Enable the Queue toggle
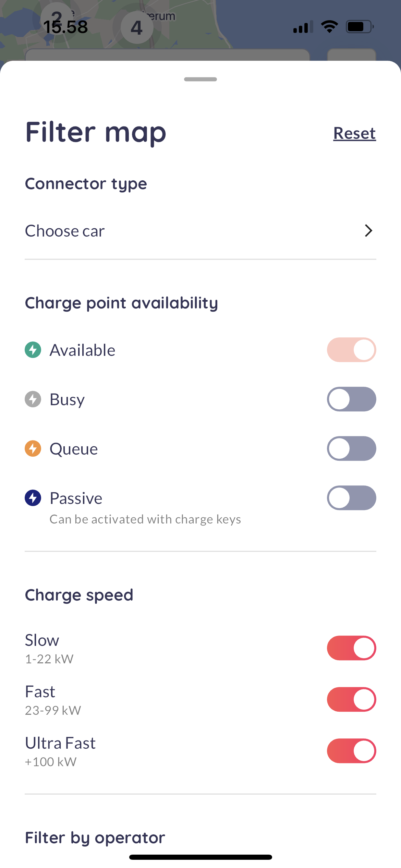Image resolution: width=401 pixels, height=868 pixels. [351, 449]
